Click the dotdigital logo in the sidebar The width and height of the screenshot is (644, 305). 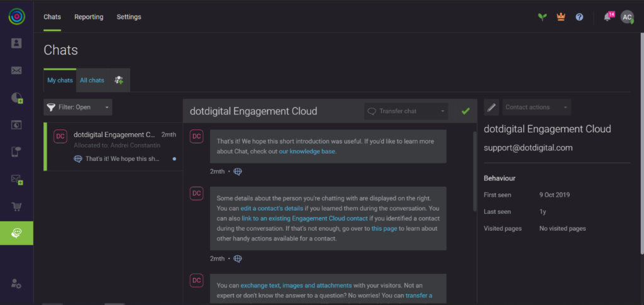coord(16,16)
